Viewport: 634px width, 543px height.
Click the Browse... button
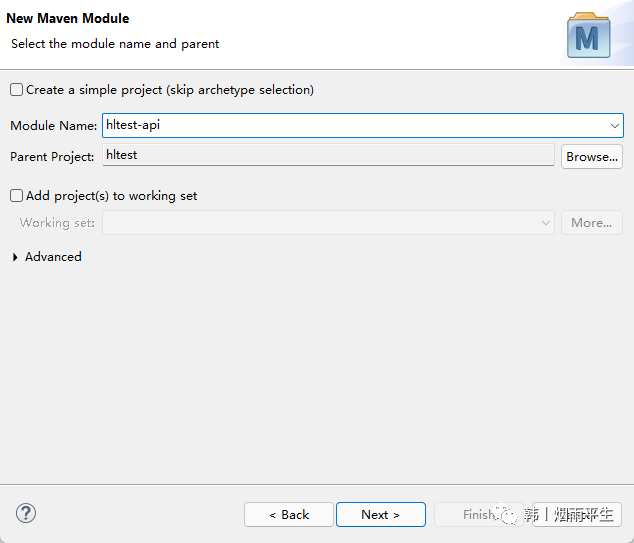(x=592, y=156)
